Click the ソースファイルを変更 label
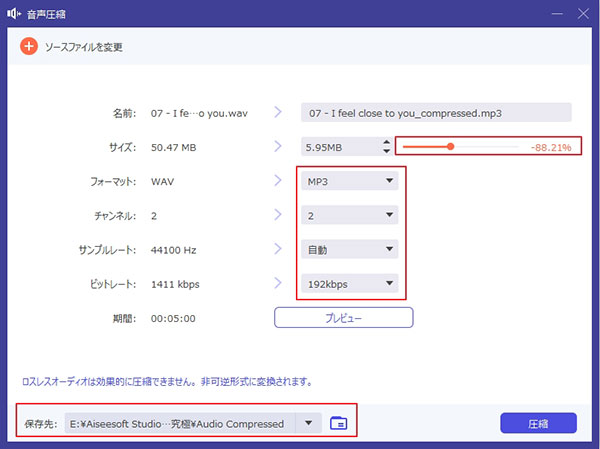 pos(84,47)
